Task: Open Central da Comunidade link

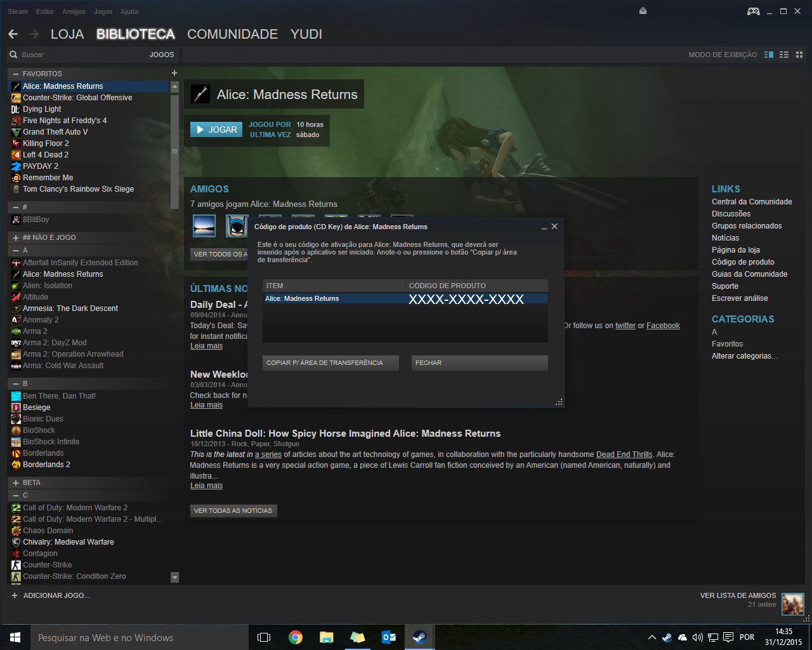Action: 752,202
